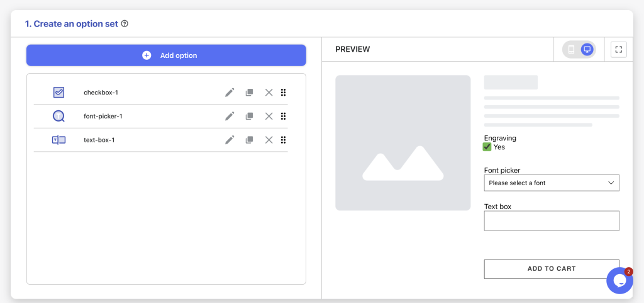Duplicate the font-picker-1 option
Image resolution: width=644 pixels, height=303 pixels.
click(249, 117)
